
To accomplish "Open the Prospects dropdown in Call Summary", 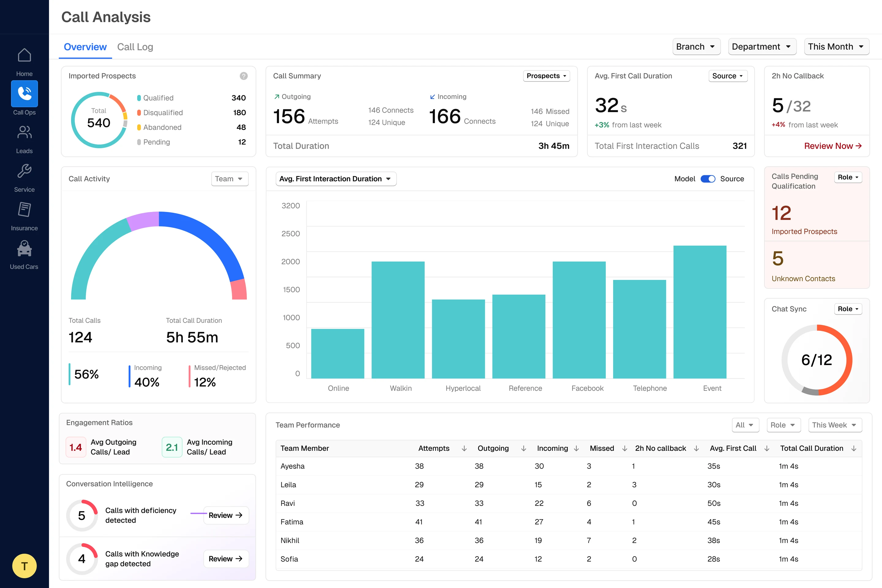I will click(x=546, y=76).
